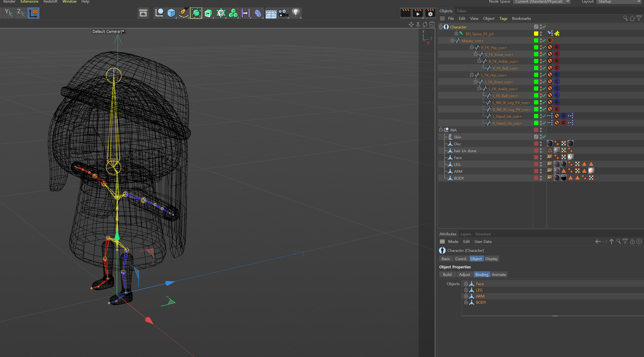Click the Subdivision Surface generator icon
Viewport: 644px width, 357px height.
(x=196, y=13)
